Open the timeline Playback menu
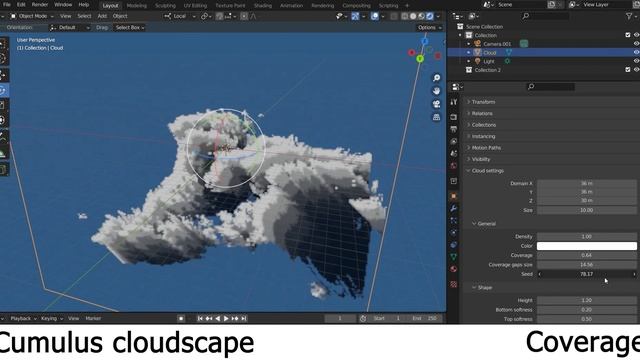The height and width of the screenshot is (360, 640). pos(23,318)
